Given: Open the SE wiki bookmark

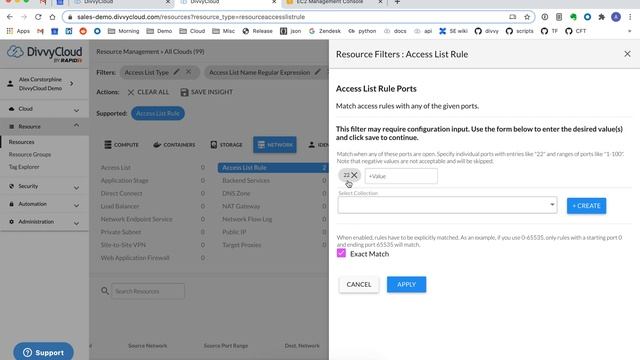Looking at the screenshot, I should [453, 31].
